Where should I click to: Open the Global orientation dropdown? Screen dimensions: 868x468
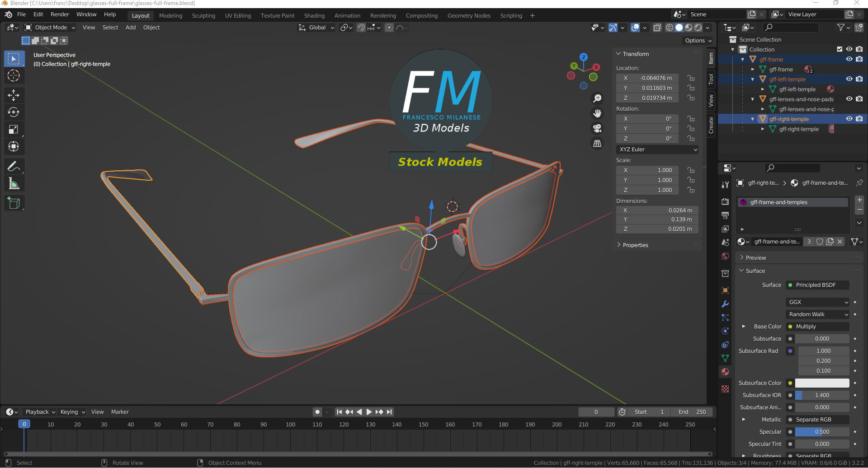coord(316,28)
